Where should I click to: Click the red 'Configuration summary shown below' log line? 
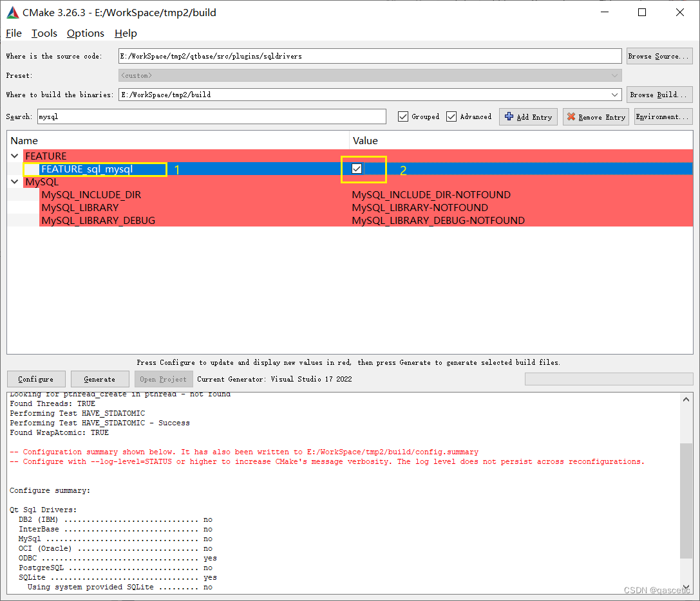pyautogui.click(x=244, y=452)
